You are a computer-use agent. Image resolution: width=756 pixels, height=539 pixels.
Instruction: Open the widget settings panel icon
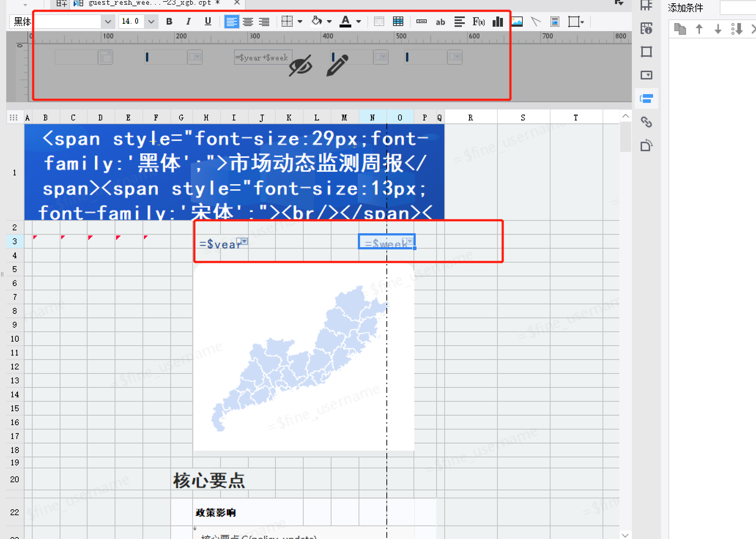point(646,75)
